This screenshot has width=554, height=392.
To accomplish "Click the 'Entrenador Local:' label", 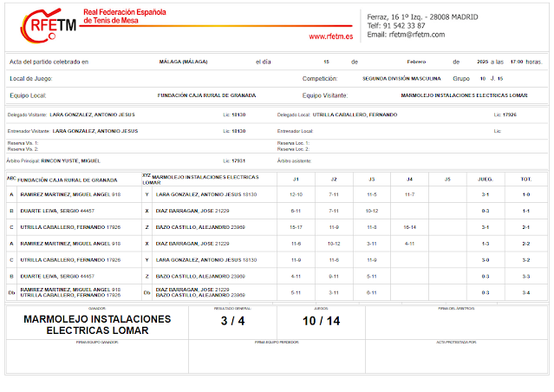I will click(x=295, y=131).
